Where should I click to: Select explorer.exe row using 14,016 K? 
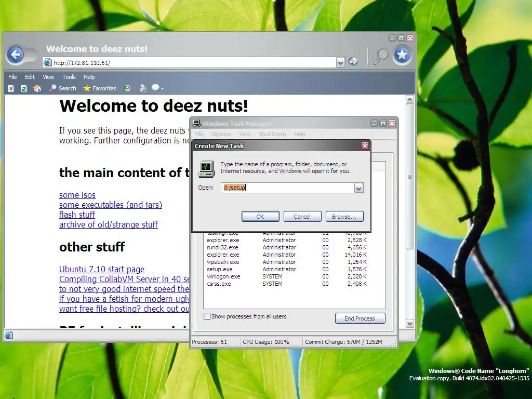click(287, 255)
